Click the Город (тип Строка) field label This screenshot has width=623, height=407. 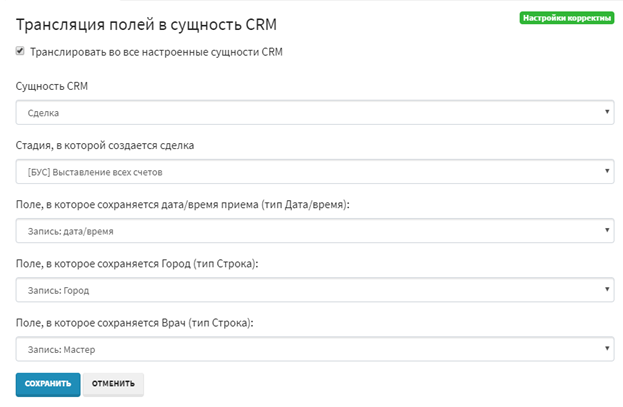pyautogui.click(x=138, y=263)
